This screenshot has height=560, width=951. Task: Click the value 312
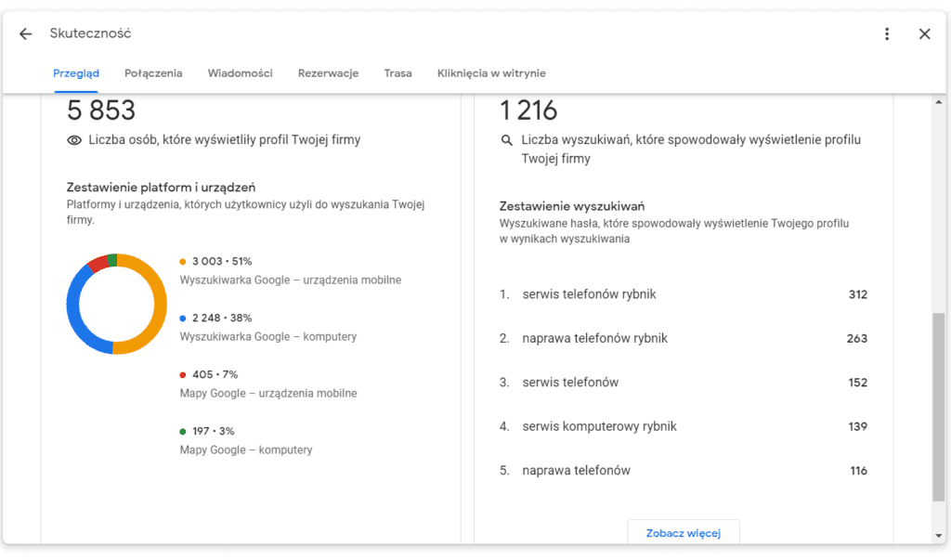(x=857, y=294)
